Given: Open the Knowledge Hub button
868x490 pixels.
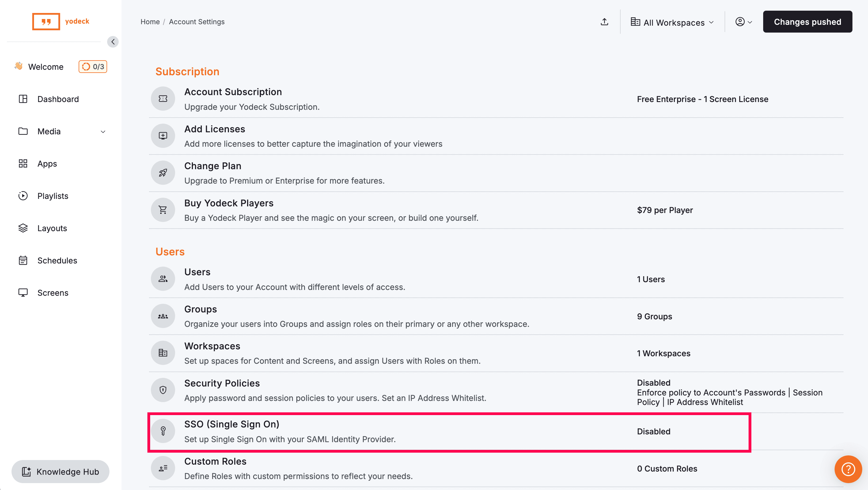Looking at the screenshot, I should point(60,472).
